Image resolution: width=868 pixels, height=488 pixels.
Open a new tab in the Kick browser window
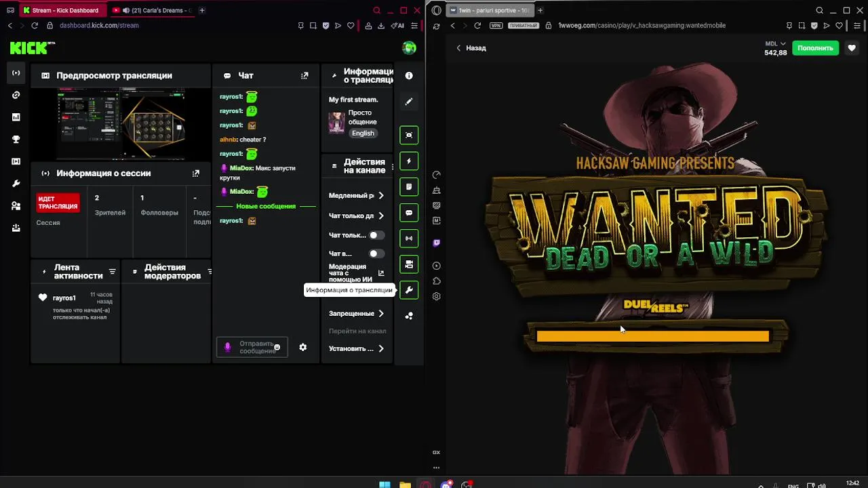pyautogui.click(x=202, y=10)
